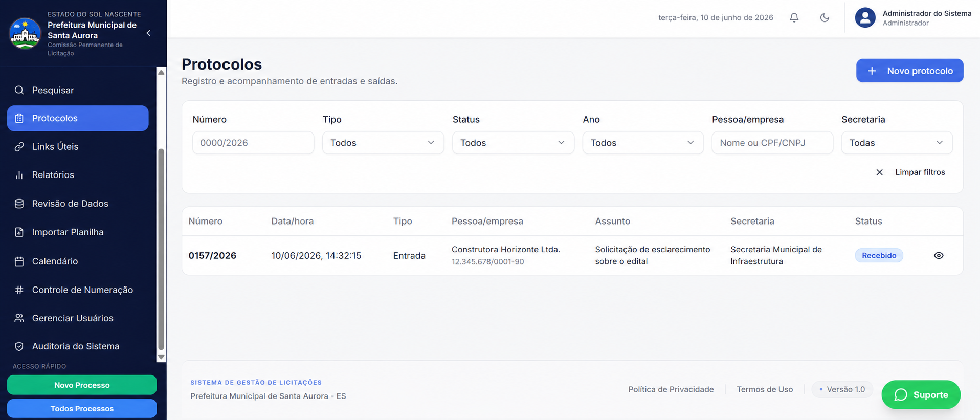
Task: Click Construtora Horizonte Ltda. cell
Action: [505, 250]
